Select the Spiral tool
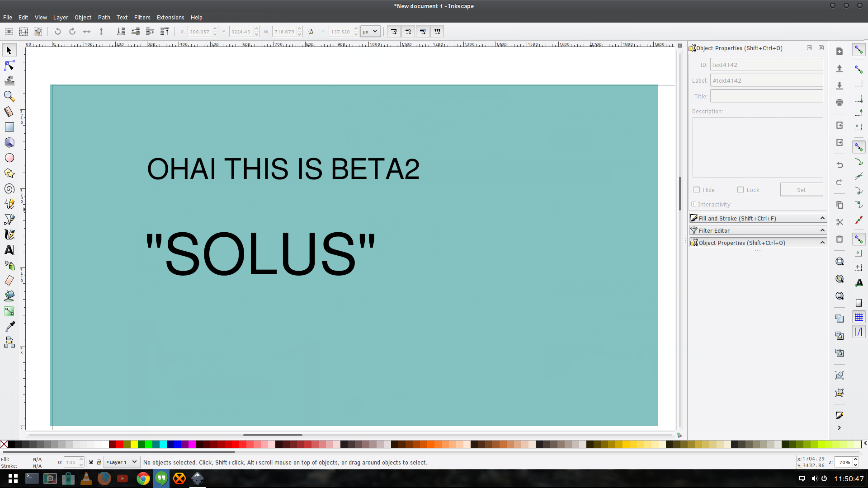 tap(9, 189)
